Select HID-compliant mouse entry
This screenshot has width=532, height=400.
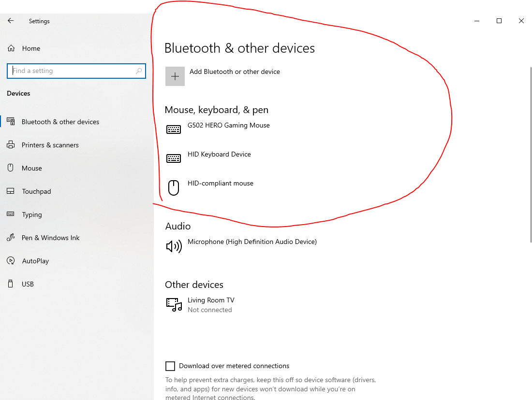coord(221,184)
